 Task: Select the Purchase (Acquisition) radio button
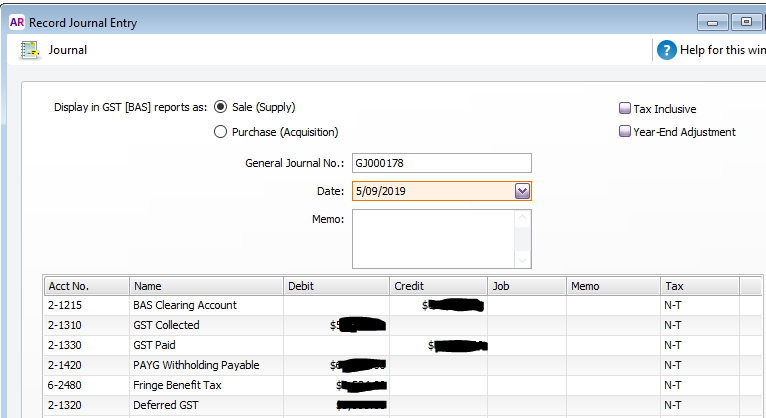(x=221, y=132)
